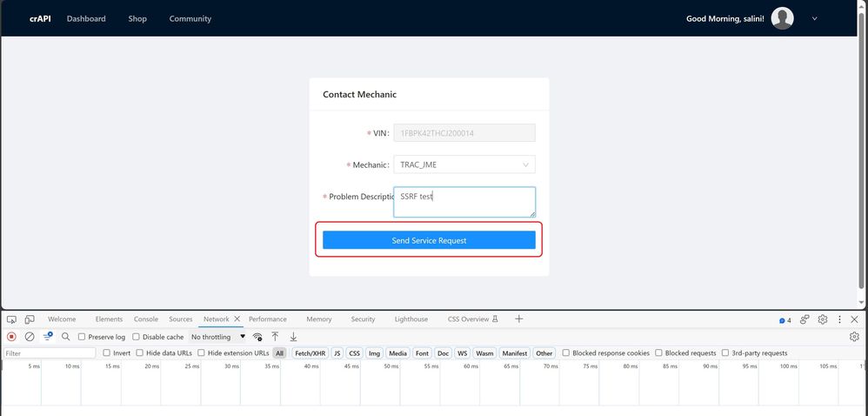Open the Mechanic dropdown TRAC_JME
Image resolution: width=868 pixels, height=416 pixels.
click(x=464, y=164)
